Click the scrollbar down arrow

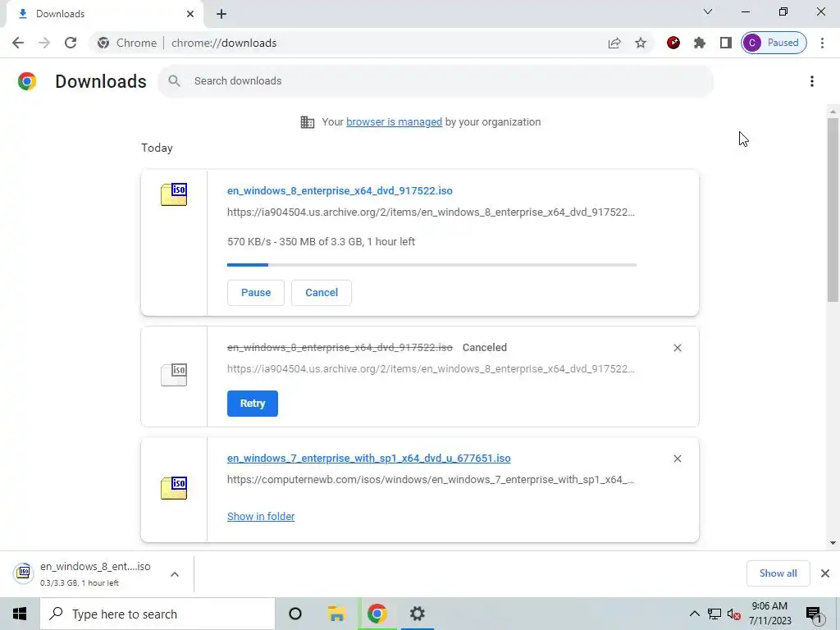pyautogui.click(x=833, y=543)
